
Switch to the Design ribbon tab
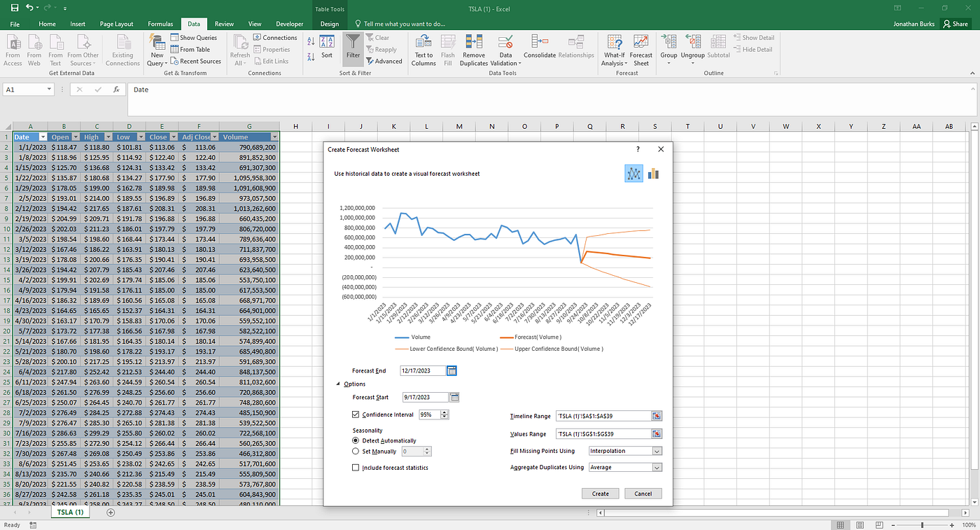click(x=328, y=23)
